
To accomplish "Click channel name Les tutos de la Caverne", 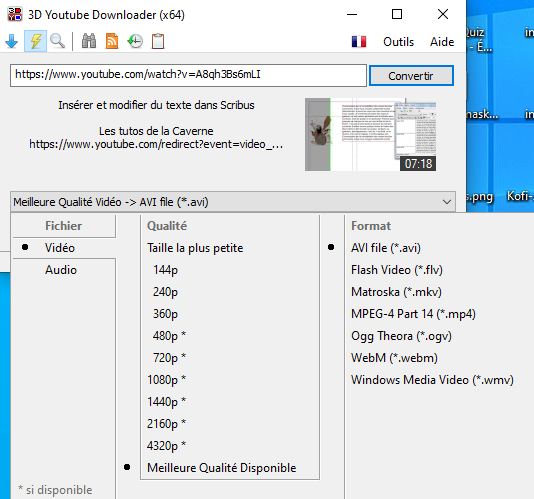I will [156, 131].
